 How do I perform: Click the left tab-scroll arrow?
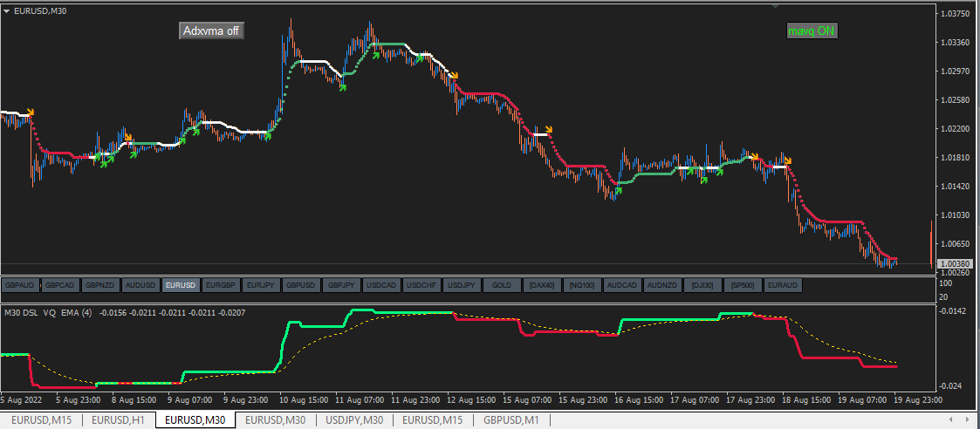tap(950, 419)
